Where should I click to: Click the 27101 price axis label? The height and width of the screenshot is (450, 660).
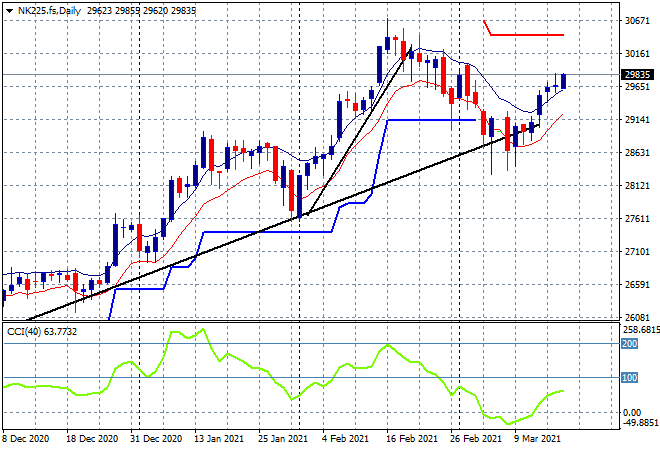coord(637,252)
